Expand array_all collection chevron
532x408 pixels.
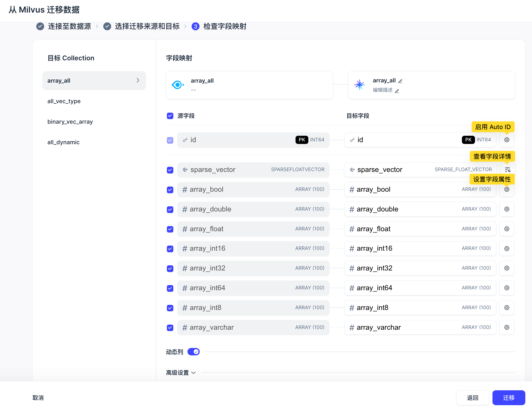point(138,81)
